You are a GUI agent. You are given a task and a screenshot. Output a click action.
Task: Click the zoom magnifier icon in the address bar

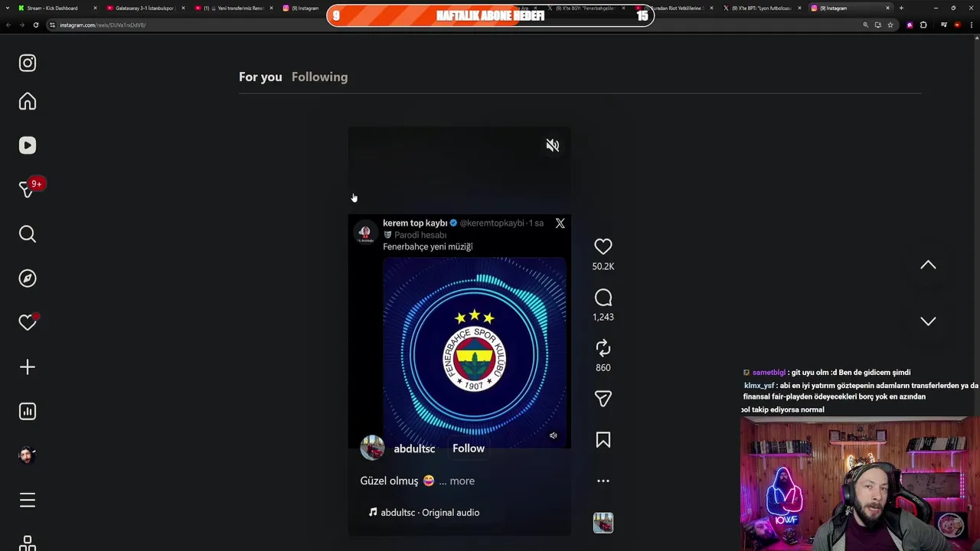click(866, 24)
